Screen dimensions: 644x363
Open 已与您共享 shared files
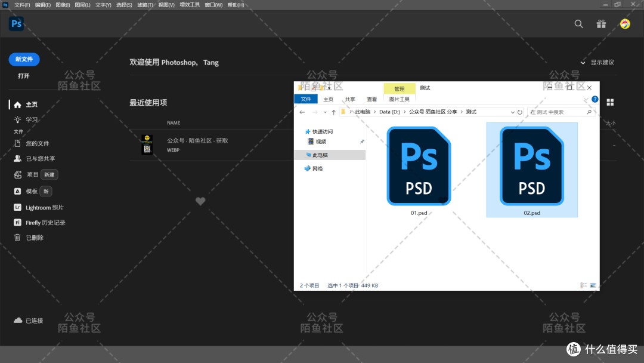(34, 159)
